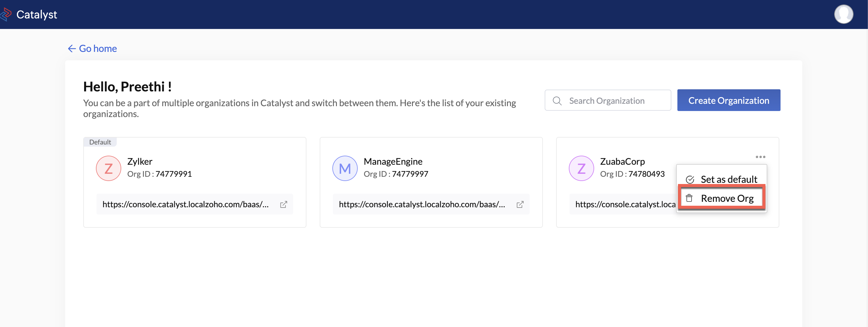The image size is (868, 327).
Task: Open Zylker console link external icon
Action: (x=284, y=204)
